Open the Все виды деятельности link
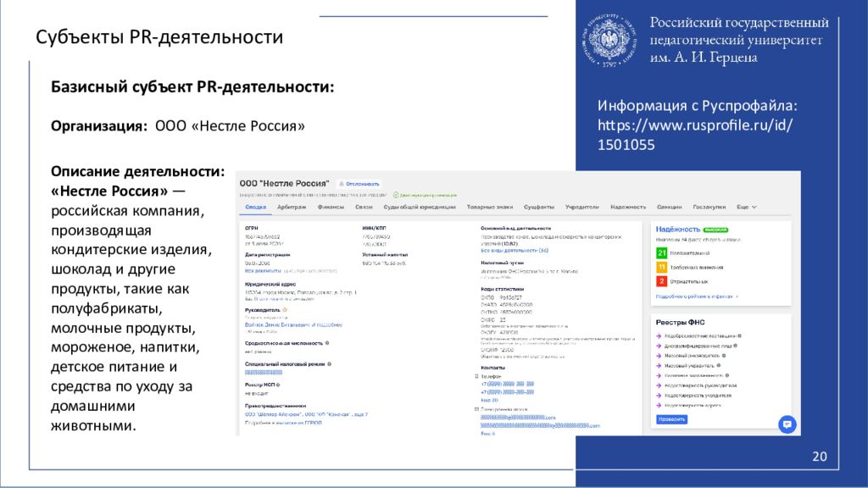Image resolution: width=868 pixels, height=488 pixels. tap(515, 251)
